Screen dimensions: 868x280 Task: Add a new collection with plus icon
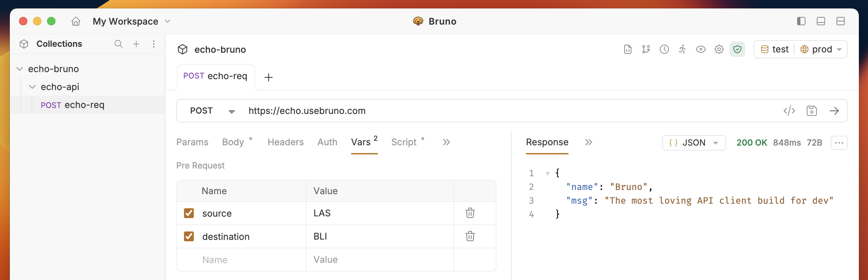136,44
